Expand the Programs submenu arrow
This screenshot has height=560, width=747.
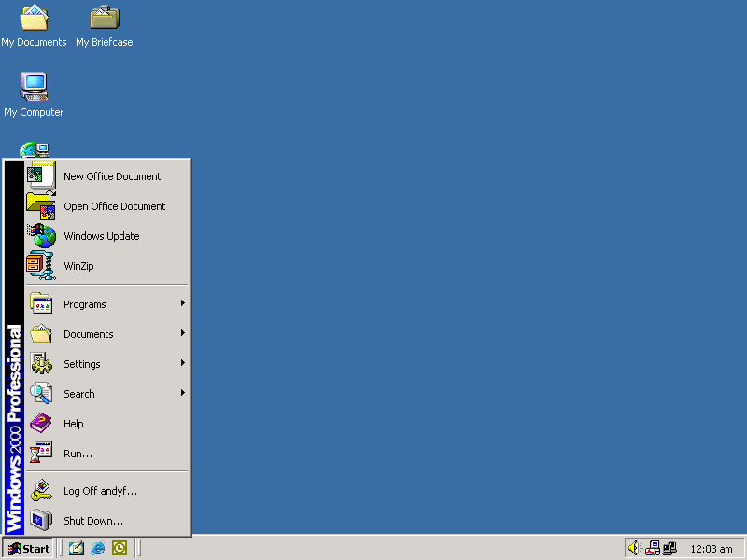click(182, 303)
